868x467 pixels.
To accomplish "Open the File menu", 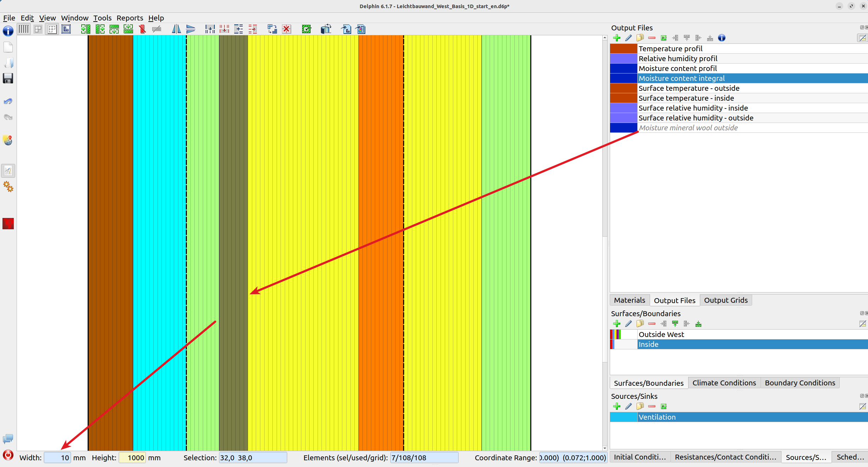I will pos(9,18).
